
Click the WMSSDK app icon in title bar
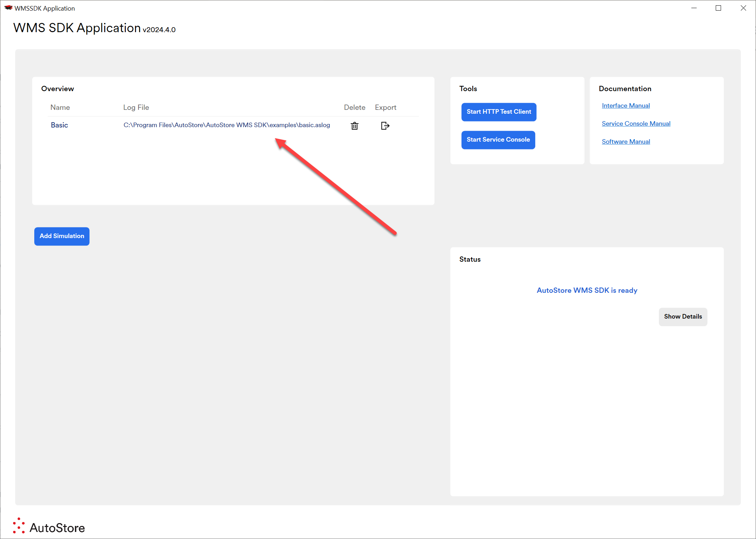pos(8,8)
